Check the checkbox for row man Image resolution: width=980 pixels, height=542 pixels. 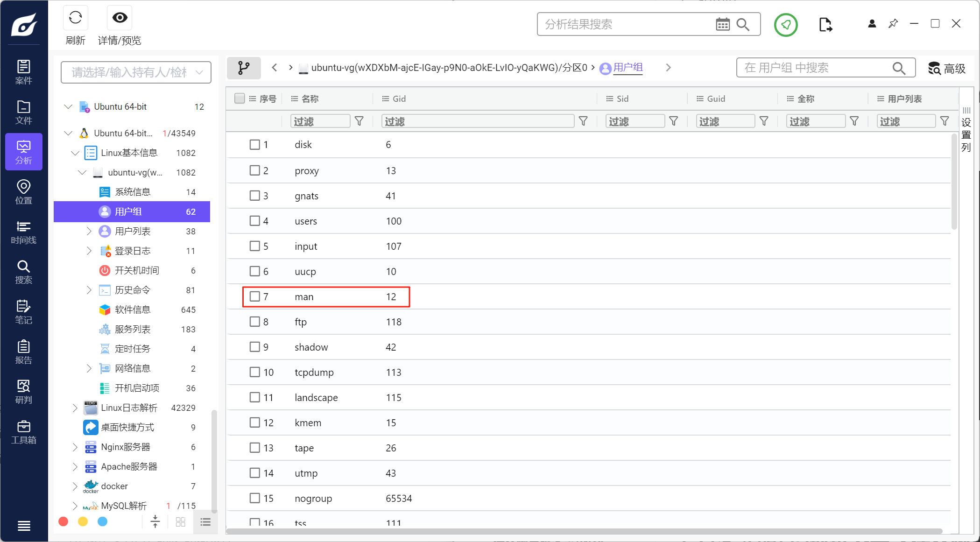[x=254, y=296]
